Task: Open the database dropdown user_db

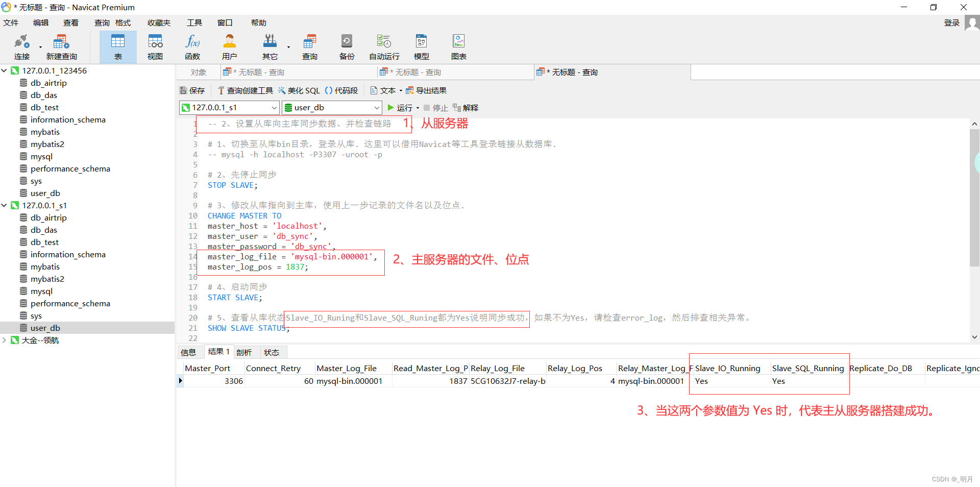Action: pos(332,108)
